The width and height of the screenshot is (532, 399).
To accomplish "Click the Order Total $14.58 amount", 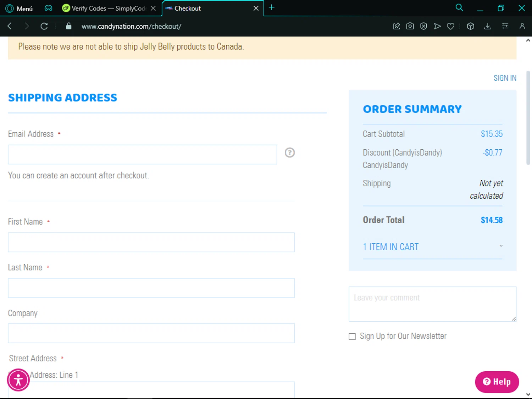I will [x=492, y=220].
